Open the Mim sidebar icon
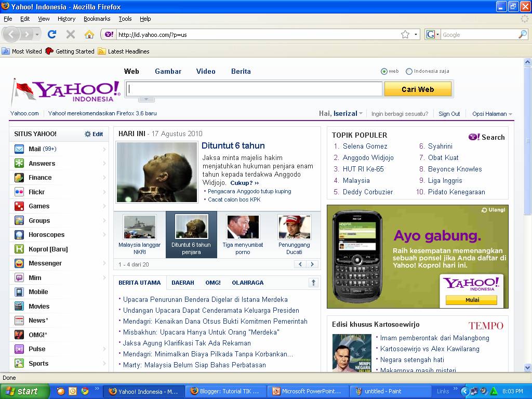The image size is (532, 399). coord(19,277)
